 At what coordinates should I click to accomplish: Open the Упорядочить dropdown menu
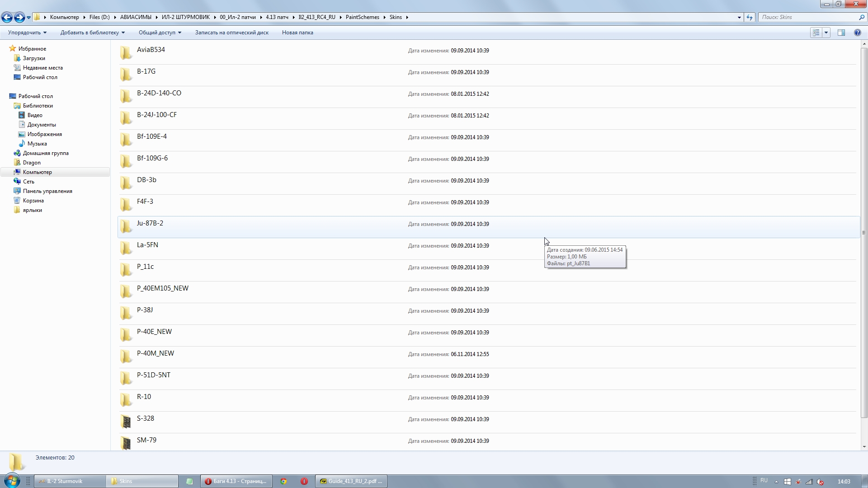pyautogui.click(x=27, y=33)
